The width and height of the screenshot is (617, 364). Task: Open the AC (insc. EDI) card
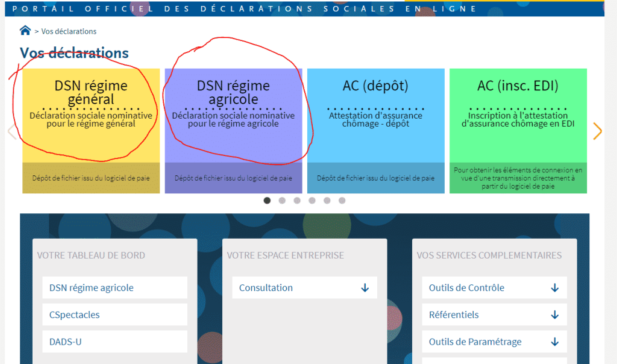518,131
